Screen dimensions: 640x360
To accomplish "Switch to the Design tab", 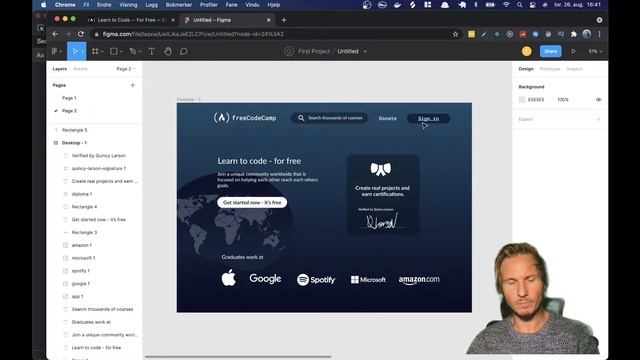I will pyautogui.click(x=526, y=69).
